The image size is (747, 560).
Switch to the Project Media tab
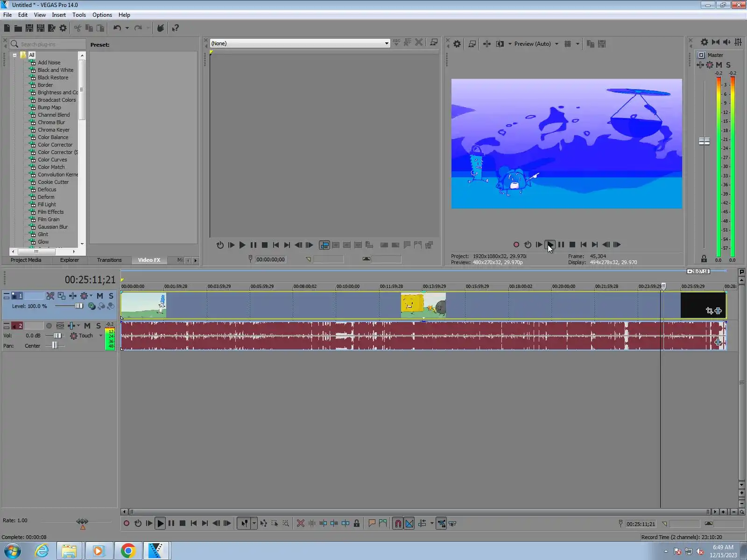point(26,260)
